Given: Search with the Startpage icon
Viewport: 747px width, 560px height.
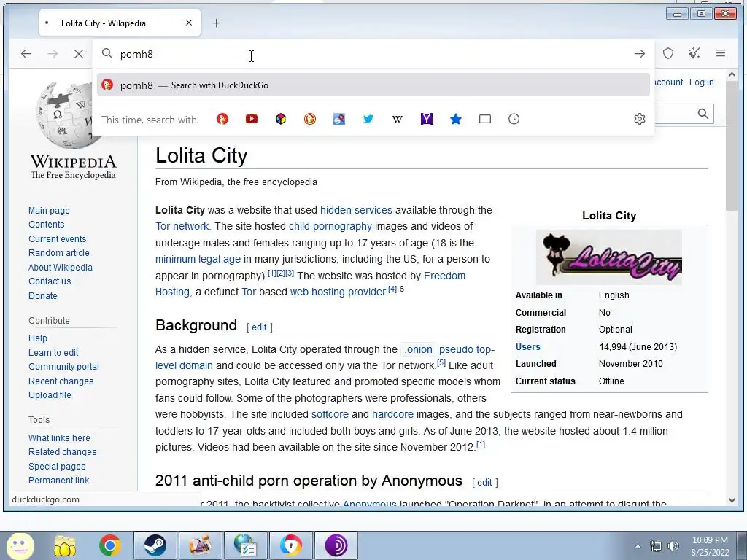Looking at the screenshot, I should (x=338, y=119).
